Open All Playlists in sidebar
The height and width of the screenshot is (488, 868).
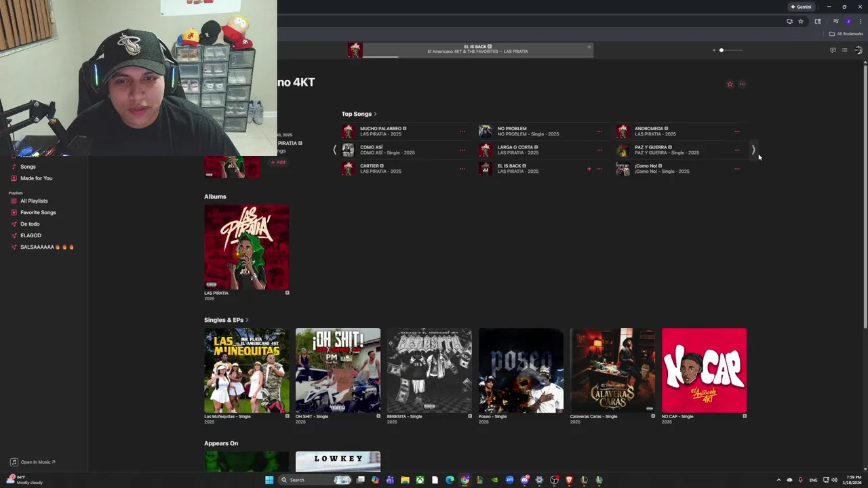click(x=34, y=201)
